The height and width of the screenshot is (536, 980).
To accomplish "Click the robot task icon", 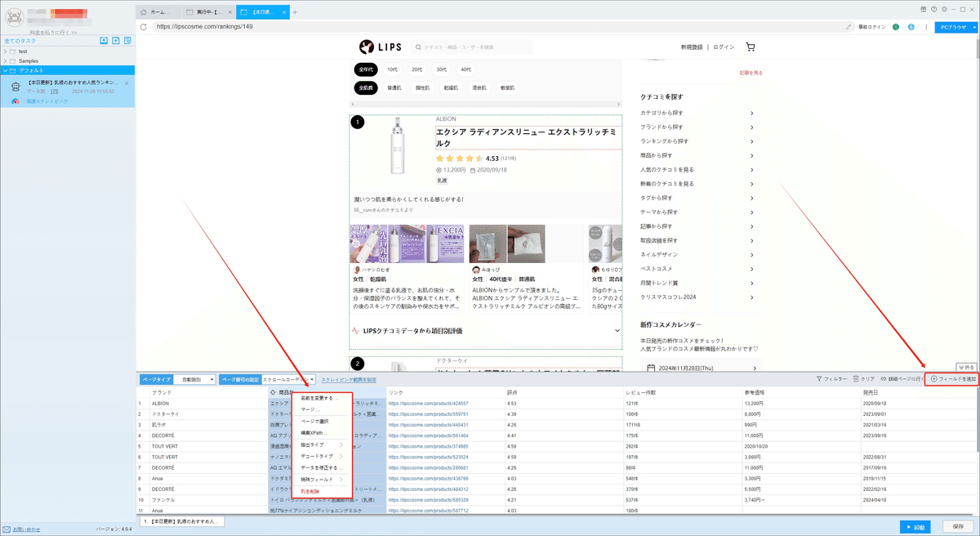I will [x=16, y=87].
